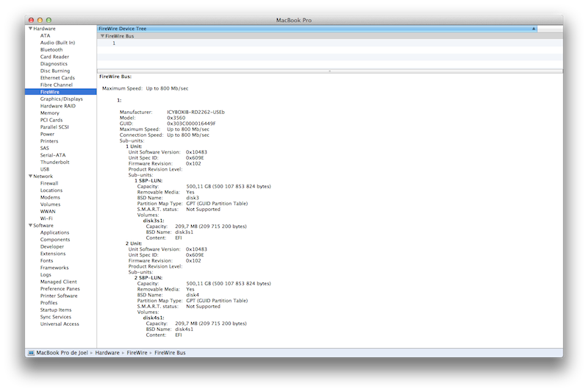Viewport: 588px width, 392px height.
Task: Select WWAN entry
Action: (x=48, y=212)
